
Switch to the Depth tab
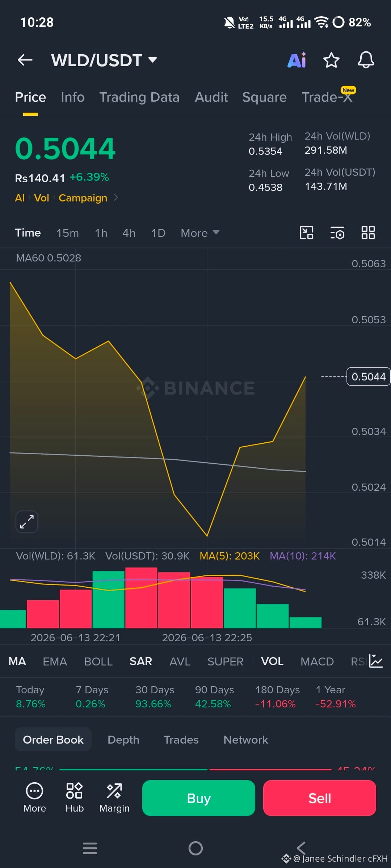tap(123, 740)
